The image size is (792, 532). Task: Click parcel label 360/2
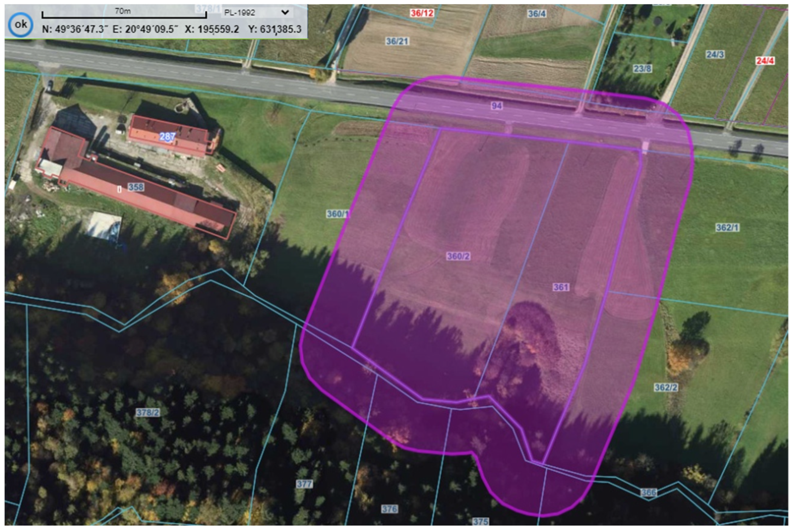pyautogui.click(x=458, y=256)
